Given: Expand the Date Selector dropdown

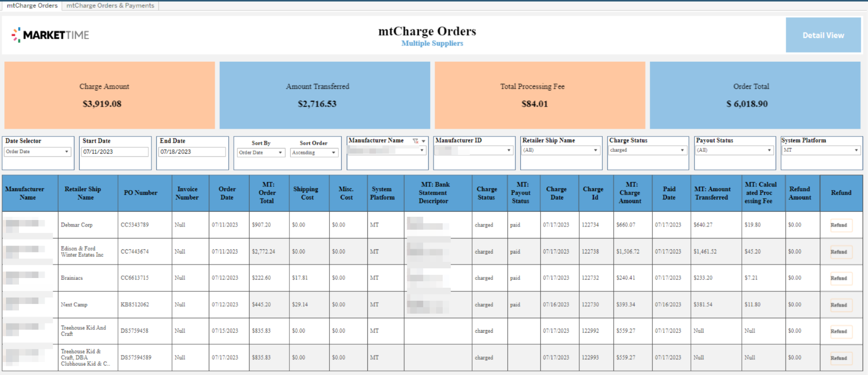Looking at the screenshot, I should [38, 152].
